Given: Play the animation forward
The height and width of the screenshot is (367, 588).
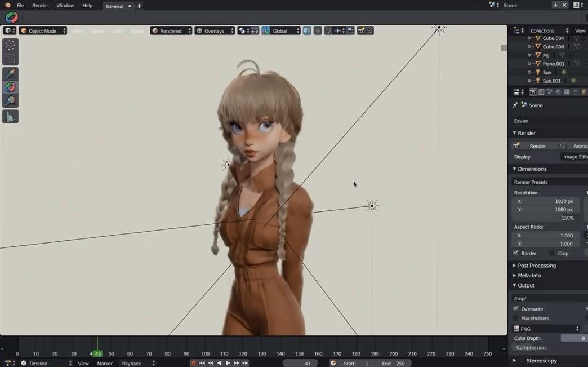Looking at the screenshot, I should 228,363.
